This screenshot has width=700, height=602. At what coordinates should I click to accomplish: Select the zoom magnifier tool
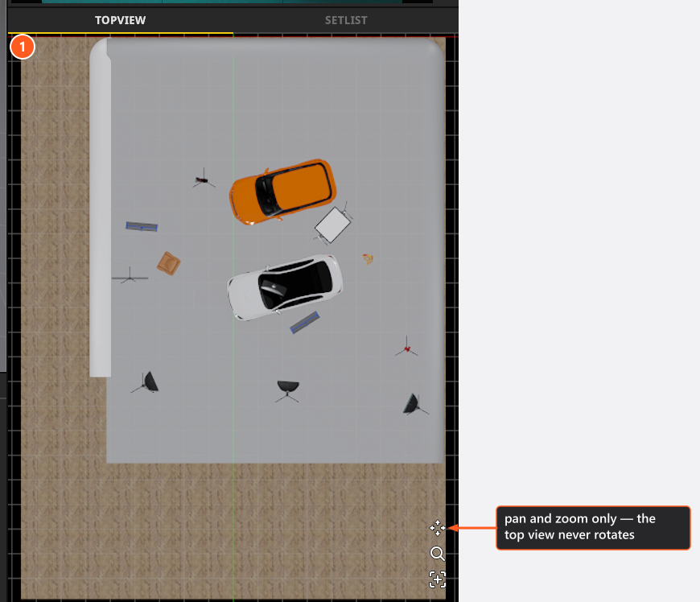point(438,554)
